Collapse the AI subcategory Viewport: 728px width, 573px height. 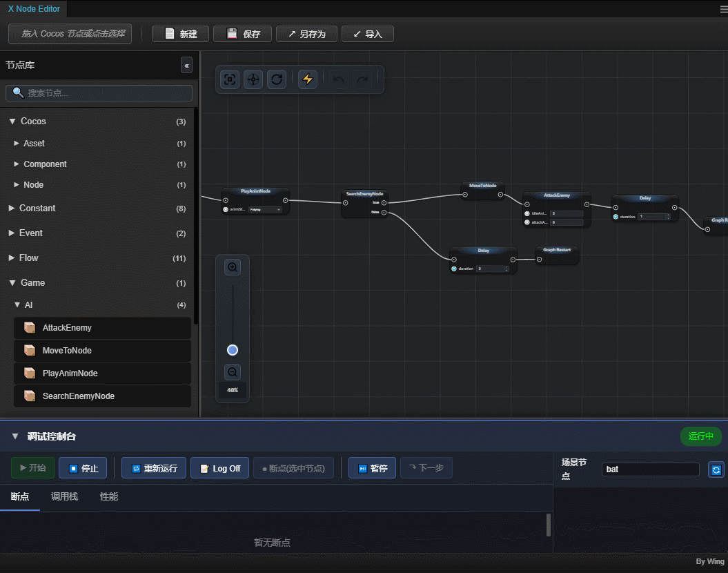click(x=17, y=305)
